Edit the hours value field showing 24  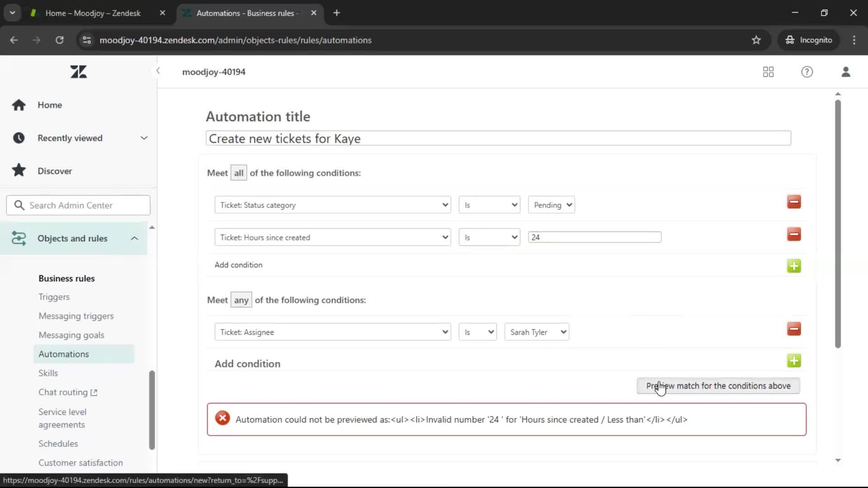pyautogui.click(x=594, y=237)
